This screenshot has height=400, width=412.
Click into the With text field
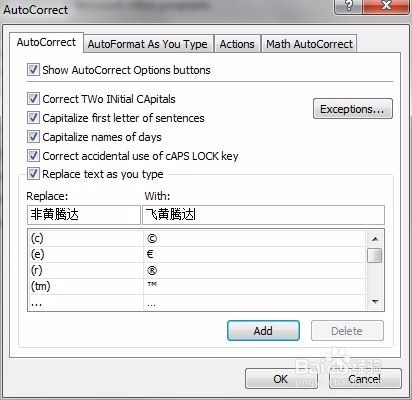[x=263, y=215]
